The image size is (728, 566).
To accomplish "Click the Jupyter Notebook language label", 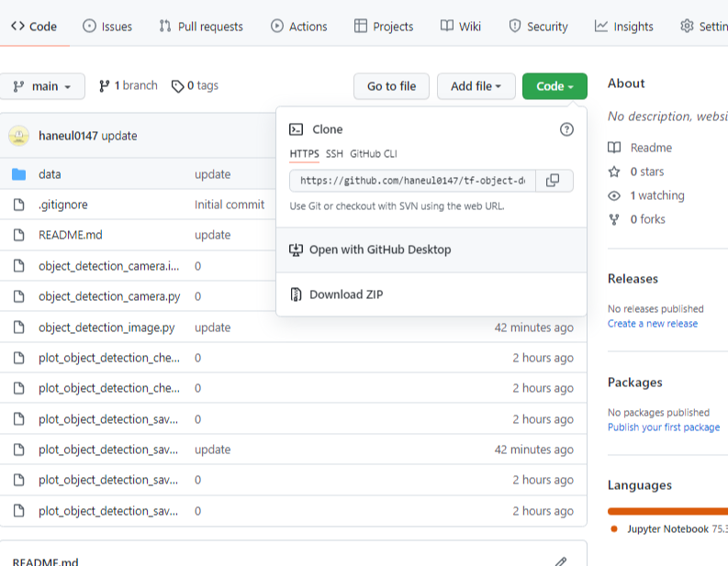I will point(667,529).
